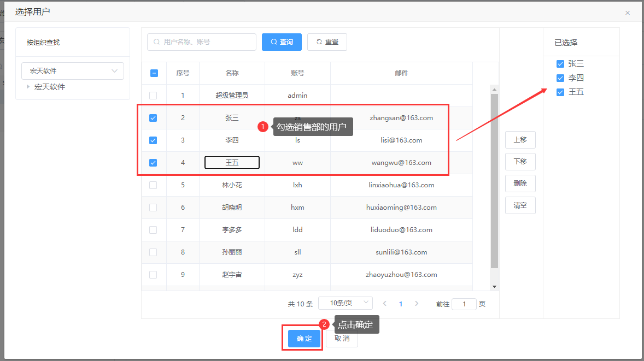Open the 10条/页 page size dropdown
The image size is (644, 361).
345,303
